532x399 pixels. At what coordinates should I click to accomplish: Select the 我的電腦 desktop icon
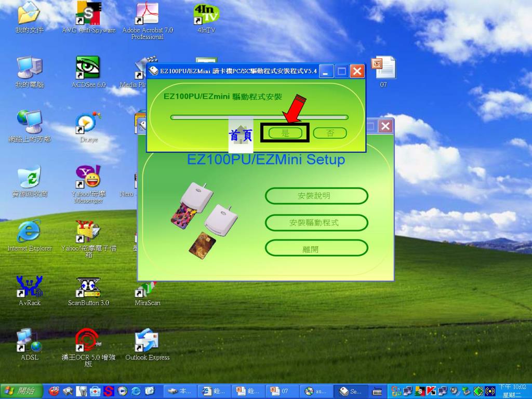coord(30,72)
